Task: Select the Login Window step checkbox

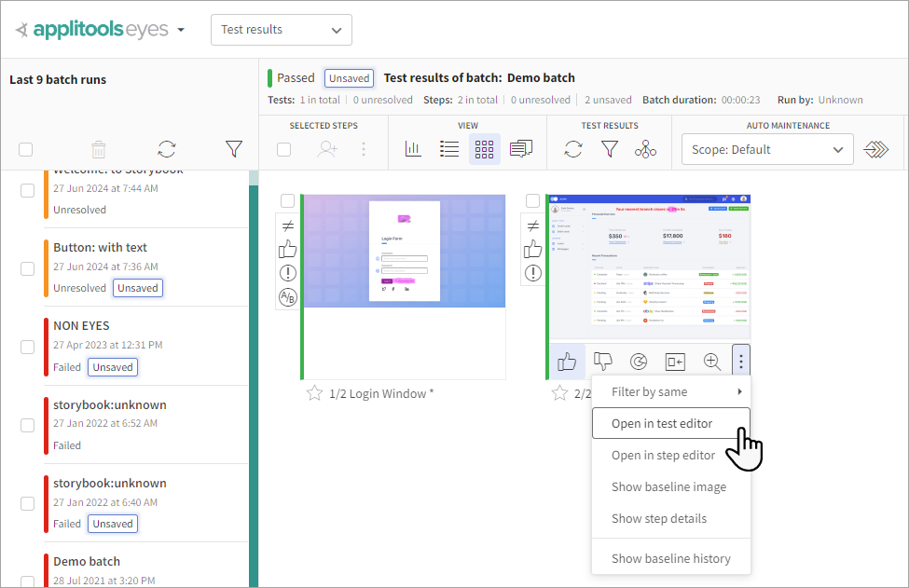Action: point(287,199)
